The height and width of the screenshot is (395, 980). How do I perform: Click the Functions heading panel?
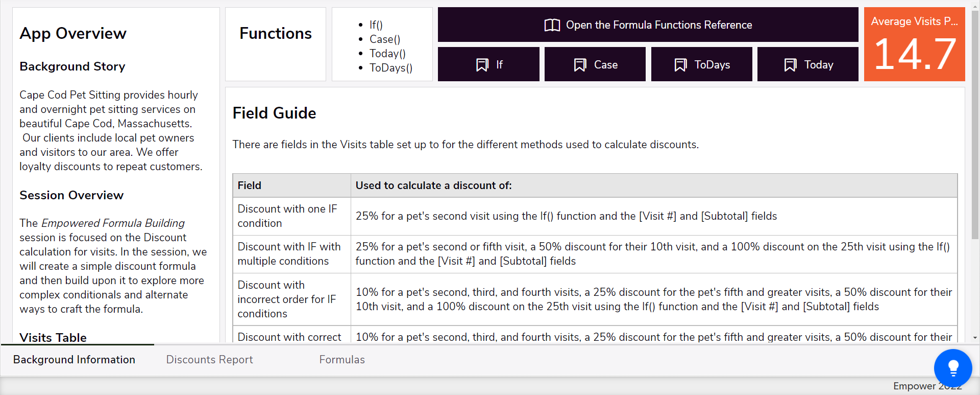click(x=276, y=44)
